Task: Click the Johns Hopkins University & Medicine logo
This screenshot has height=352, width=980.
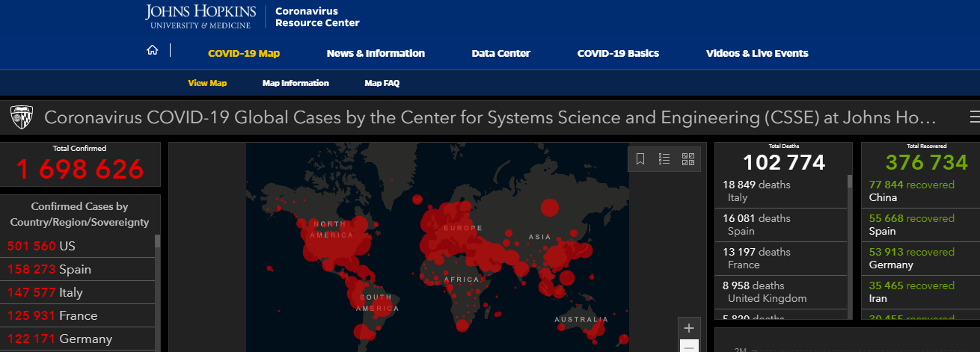Action: coord(200,16)
